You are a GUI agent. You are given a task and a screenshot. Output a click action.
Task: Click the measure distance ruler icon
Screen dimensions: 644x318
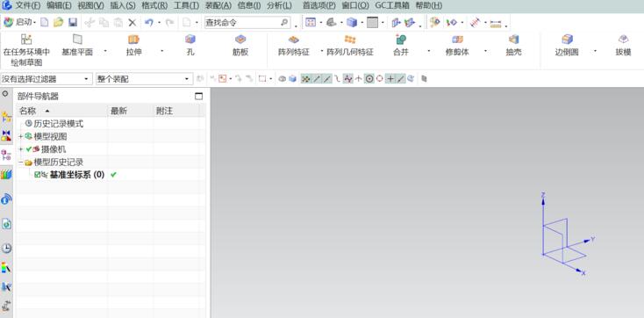496,24
